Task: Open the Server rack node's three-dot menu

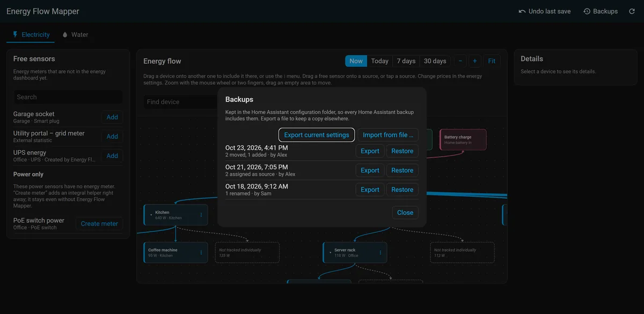Action: click(380, 252)
